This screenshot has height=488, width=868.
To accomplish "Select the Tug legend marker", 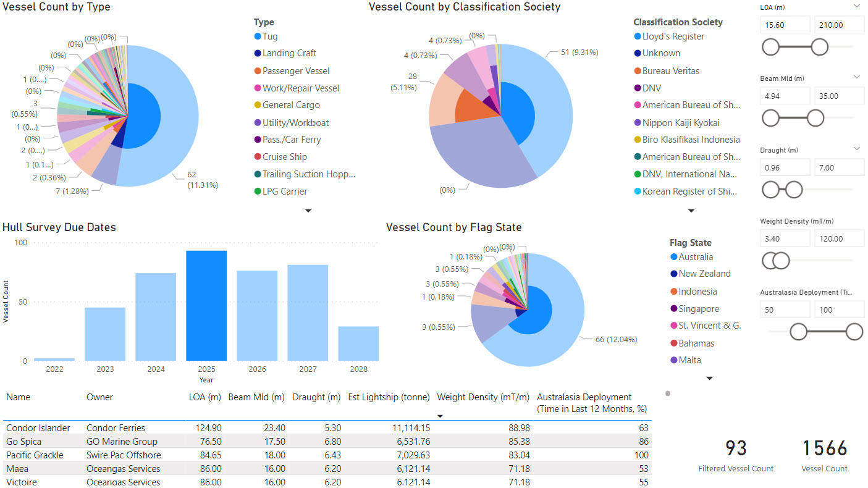I will [258, 37].
